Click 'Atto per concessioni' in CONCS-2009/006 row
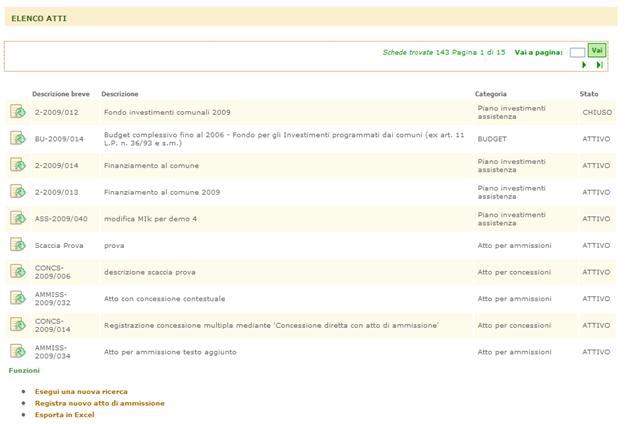Screen dimensions: 625x424 pos(514,272)
